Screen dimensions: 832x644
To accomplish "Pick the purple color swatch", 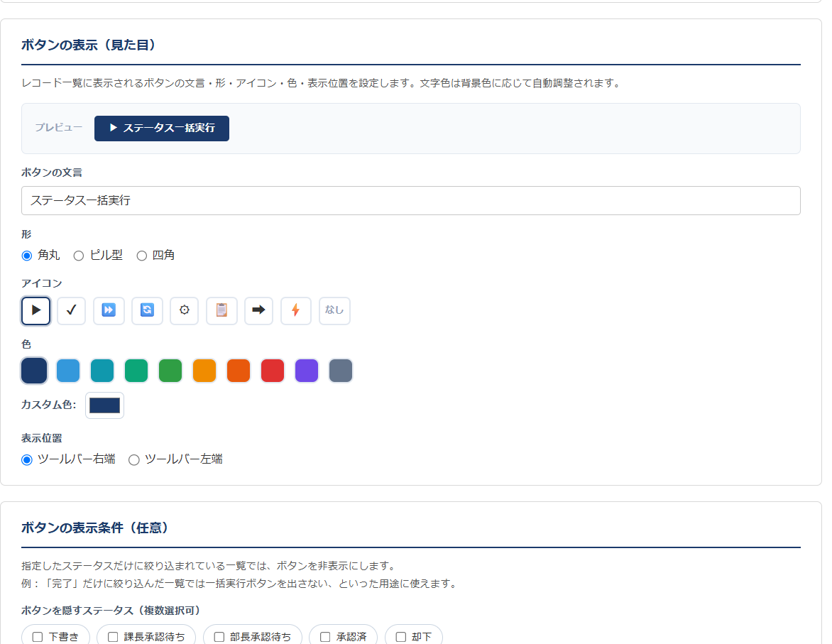I will pyautogui.click(x=306, y=371).
